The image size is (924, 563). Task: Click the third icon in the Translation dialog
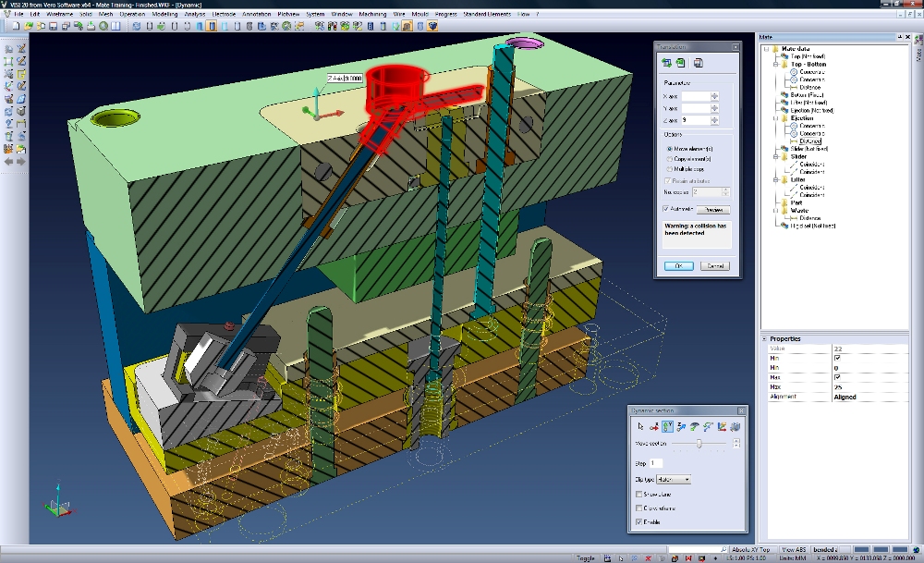tap(699, 63)
